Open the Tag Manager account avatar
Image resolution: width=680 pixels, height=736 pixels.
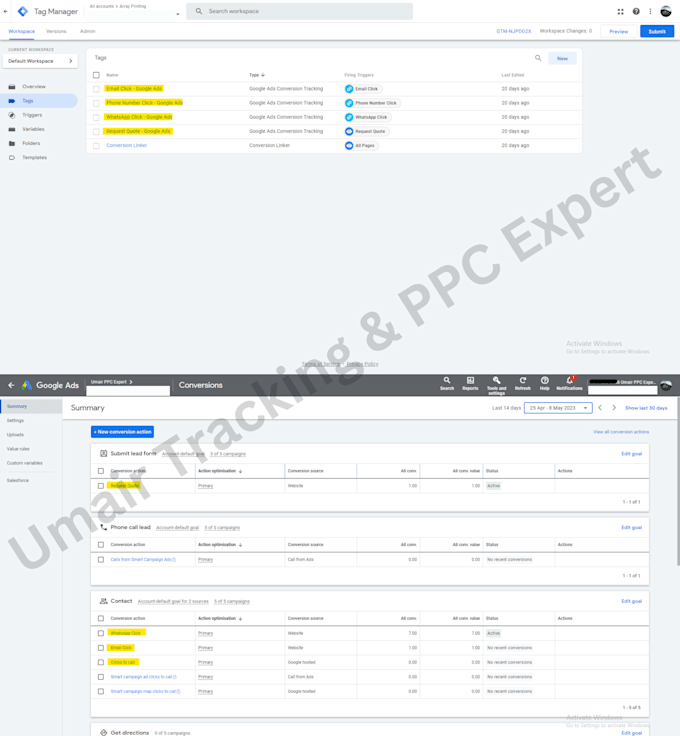tap(665, 12)
